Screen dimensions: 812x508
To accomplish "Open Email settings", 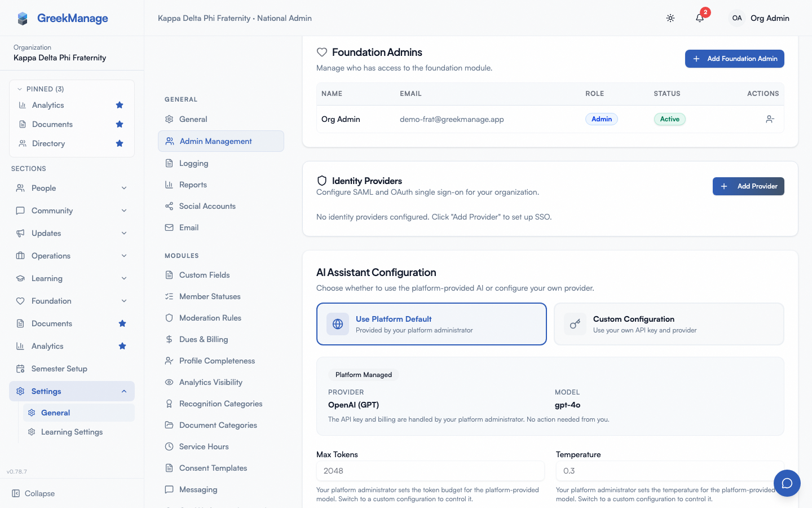I will (x=221, y=227).
